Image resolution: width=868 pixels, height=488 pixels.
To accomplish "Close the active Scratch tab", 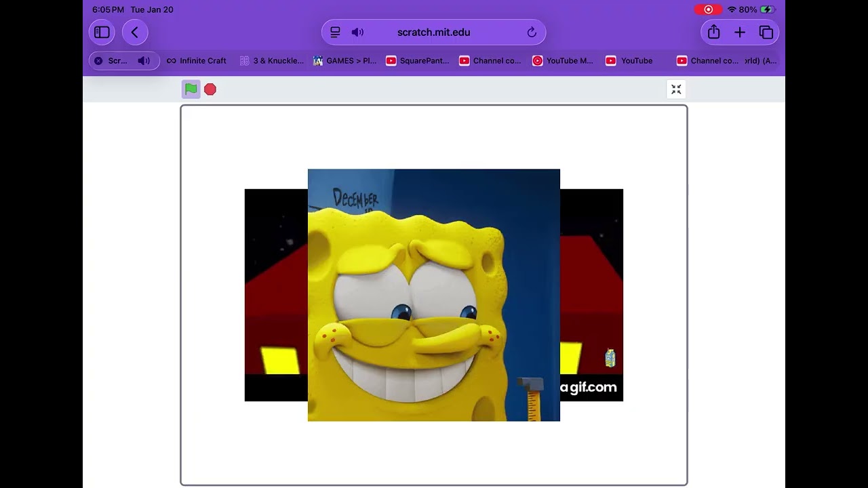I will point(98,61).
